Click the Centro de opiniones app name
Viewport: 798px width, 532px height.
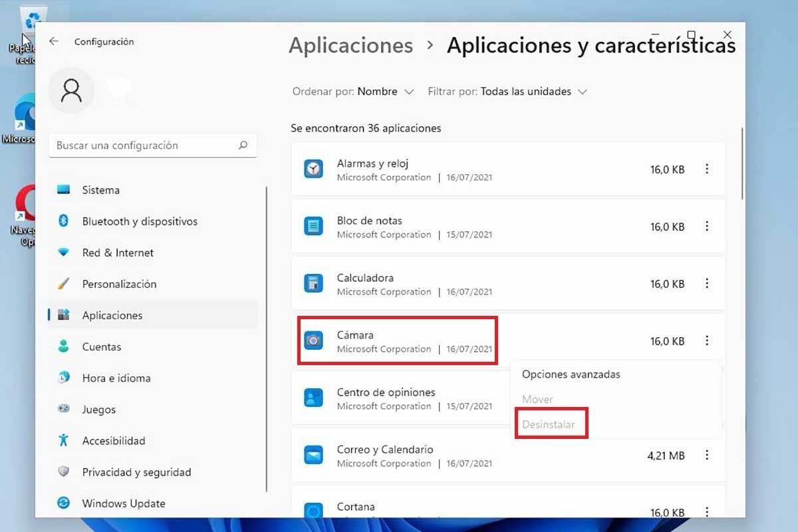pyautogui.click(x=386, y=392)
